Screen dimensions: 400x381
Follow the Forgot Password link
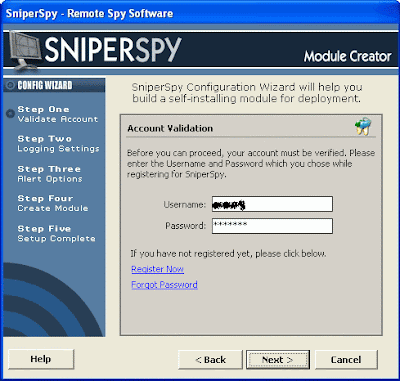coord(164,285)
